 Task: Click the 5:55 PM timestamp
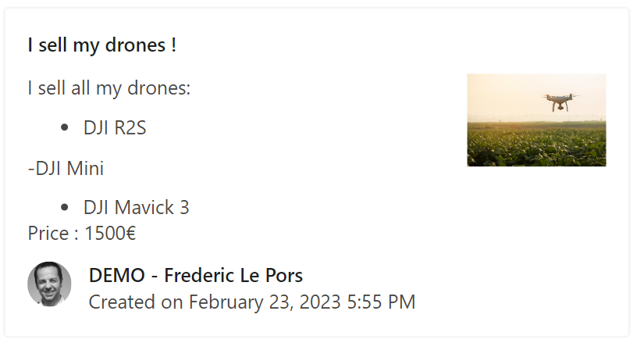381,302
